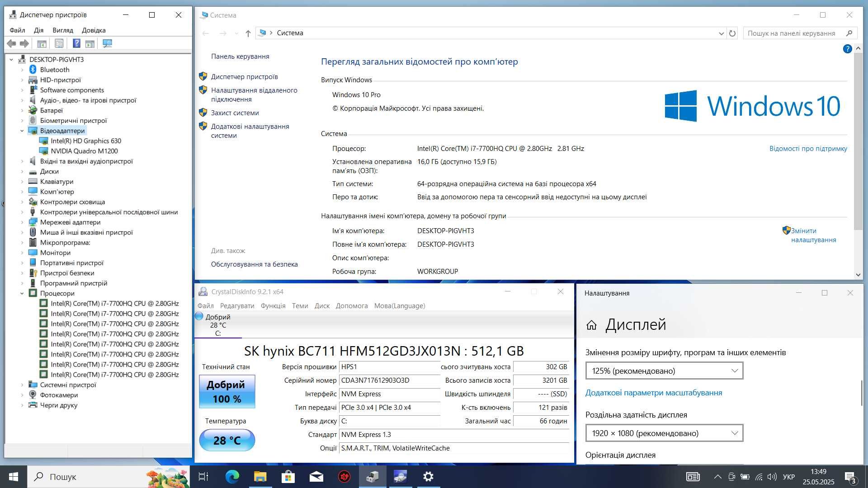Click the УКР language indicator
Viewport: 868px width, 488px height.
click(x=789, y=477)
